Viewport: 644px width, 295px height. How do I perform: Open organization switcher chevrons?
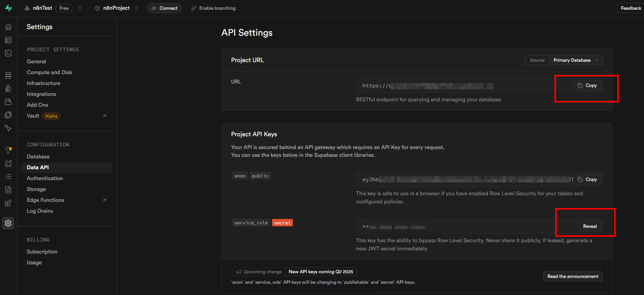coord(80,8)
